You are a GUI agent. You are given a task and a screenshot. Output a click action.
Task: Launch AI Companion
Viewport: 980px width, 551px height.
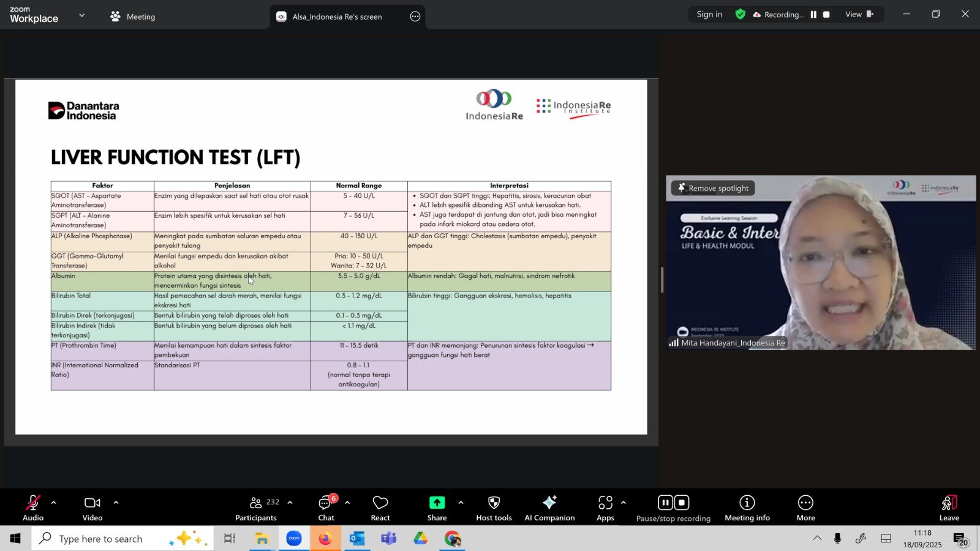[549, 508]
